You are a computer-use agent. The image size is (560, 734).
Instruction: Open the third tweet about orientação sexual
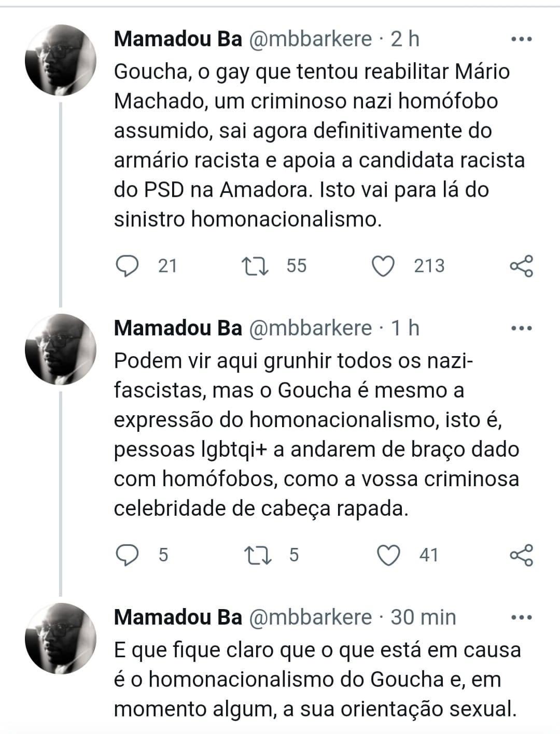coord(316,679)
